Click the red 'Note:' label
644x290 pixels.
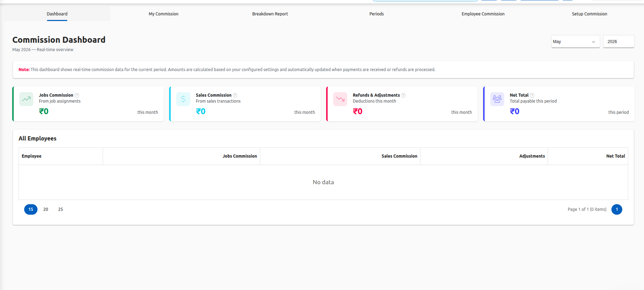(24, 70)
